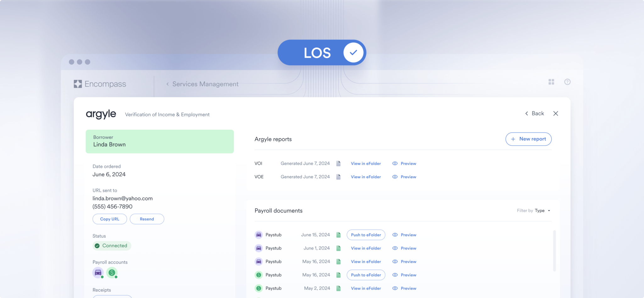The image size is (644, 298).
Task: Push the June 15 Paystub to eFolder
Action: click(366, 235)
